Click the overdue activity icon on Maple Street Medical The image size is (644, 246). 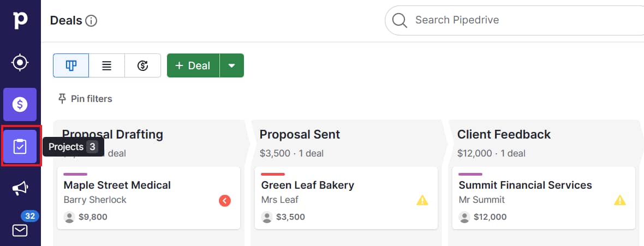(x=225, y=201)
